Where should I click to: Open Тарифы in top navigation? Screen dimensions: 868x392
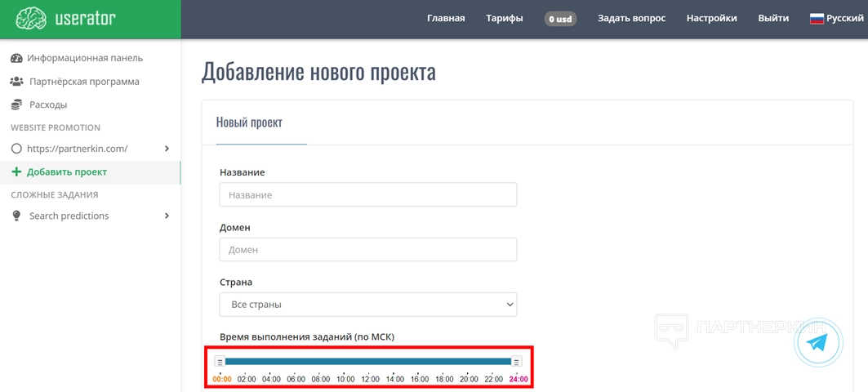click(505, 18)
